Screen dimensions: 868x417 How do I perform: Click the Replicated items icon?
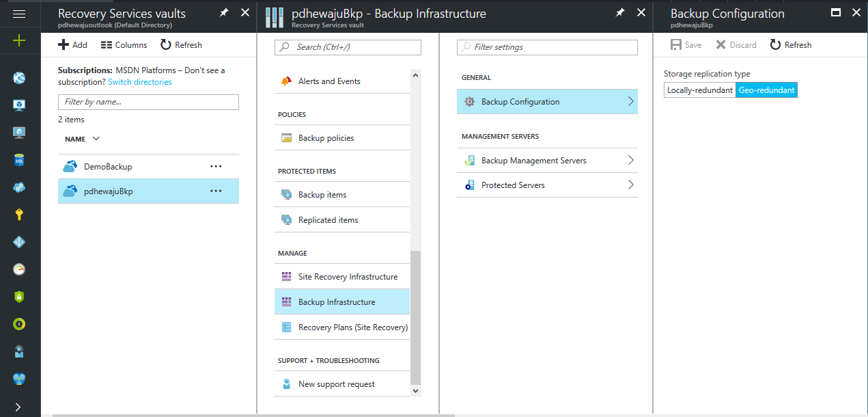[286, 220]
